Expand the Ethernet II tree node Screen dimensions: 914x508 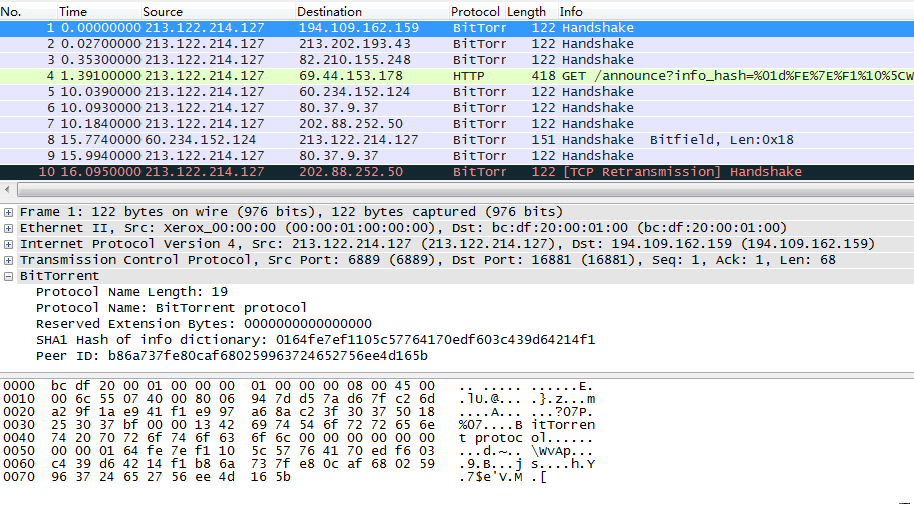click(x=8, y=228)
